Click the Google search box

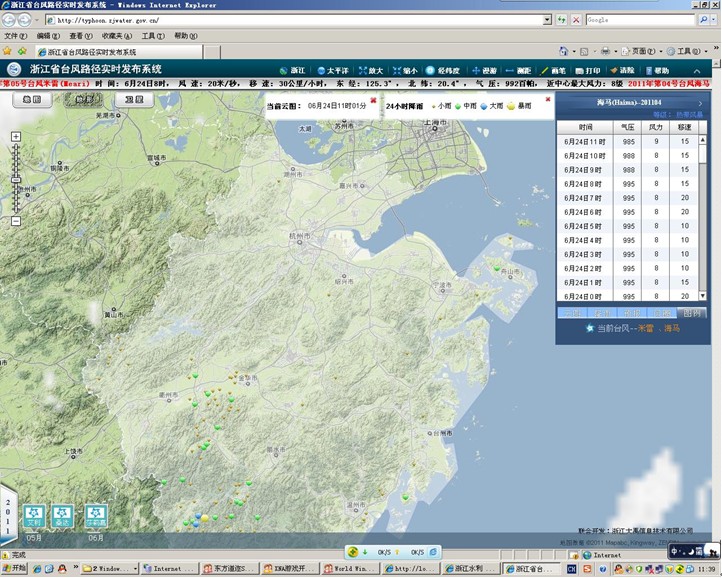[x=640, y=20]
